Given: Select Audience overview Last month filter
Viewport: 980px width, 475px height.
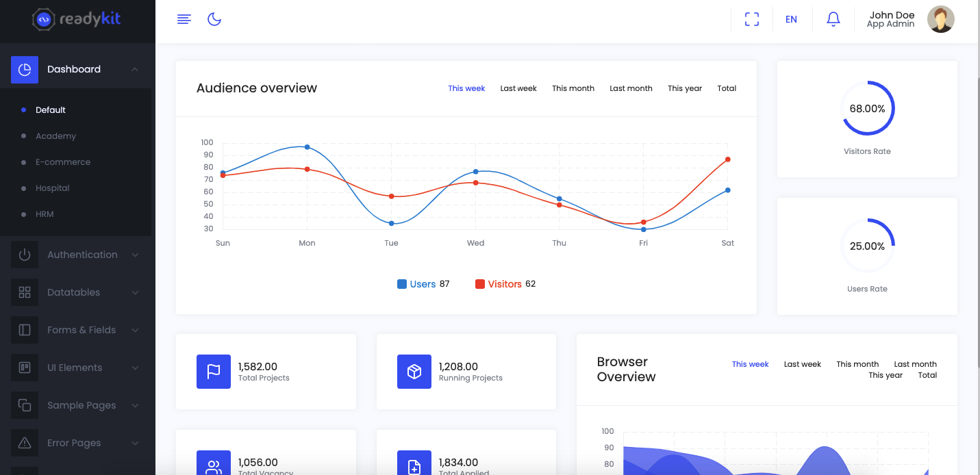Looking at the screenshot, I should point(631,88).
